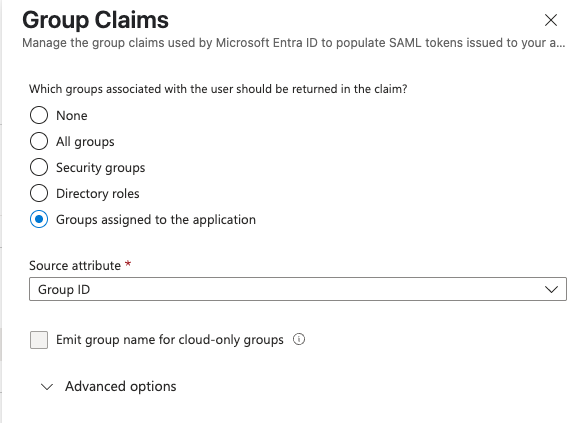
Task: Click the Source attribute field label
Action: [75, 266]
